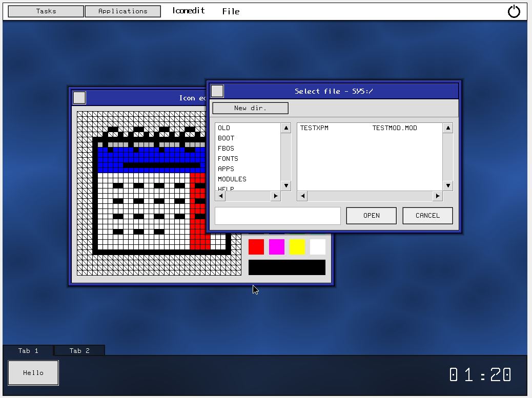Pick the yellow color swatch
Image resolution: width=532 pixels, height=398 pixels.
tap(297, 246)
